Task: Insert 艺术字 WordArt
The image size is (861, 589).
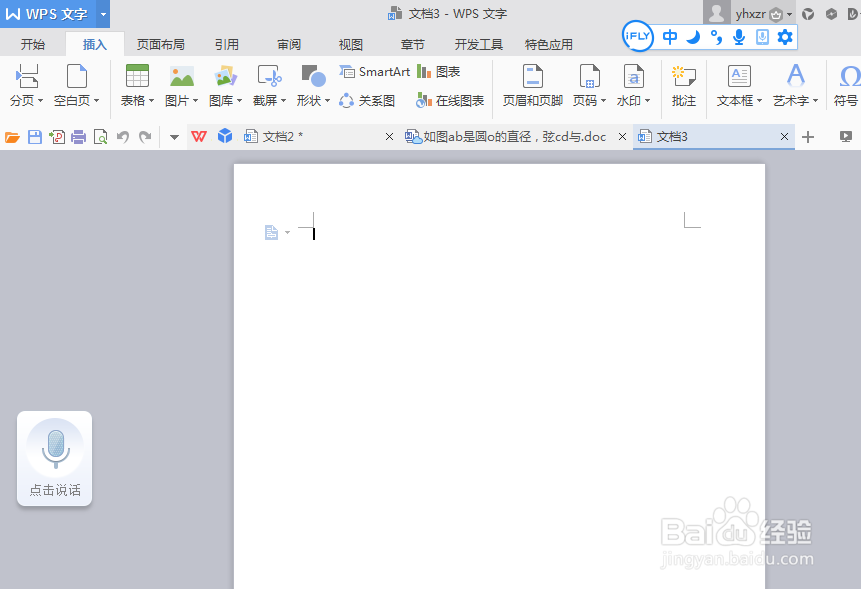Action: click(x=794, y=85)
